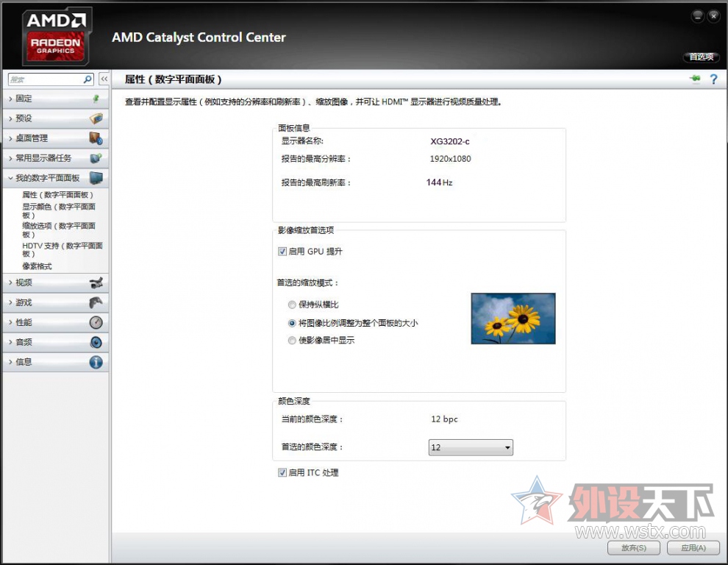The image size is (728, 565).
Task: Click into the search input field
Action: click(46, 79)
